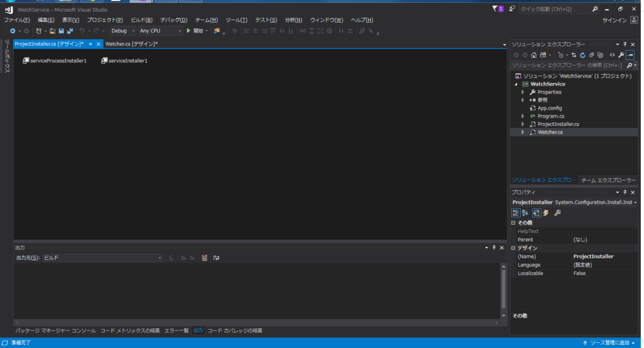Open the Debug configuration dropdown

click(123, 31)
